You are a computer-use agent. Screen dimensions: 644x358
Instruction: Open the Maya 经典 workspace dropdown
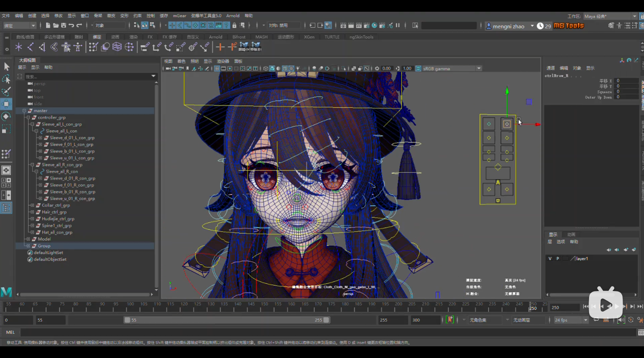(610, 16)
